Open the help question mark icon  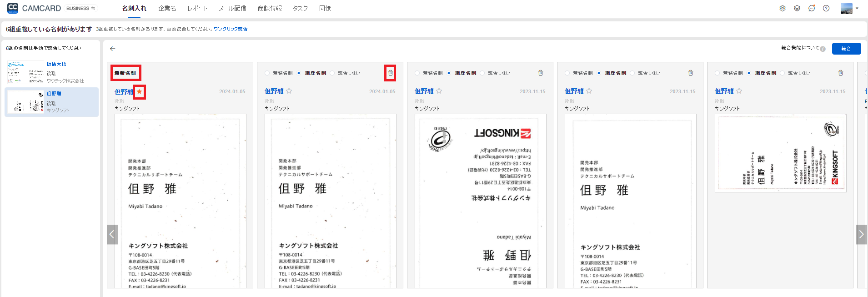click(x=826, y=8)
